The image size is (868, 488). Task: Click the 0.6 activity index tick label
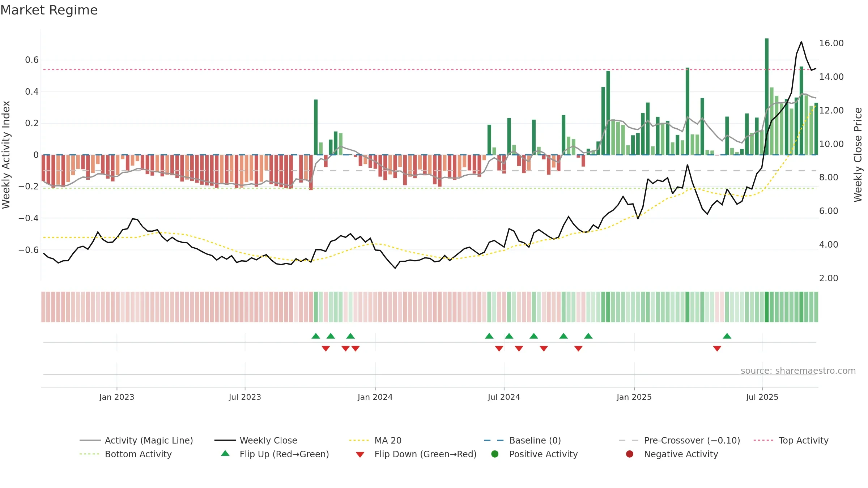32,60
